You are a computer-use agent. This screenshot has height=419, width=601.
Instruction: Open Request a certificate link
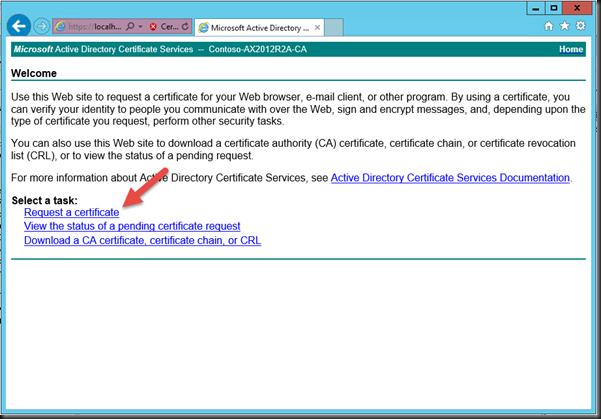click(72, 212)
